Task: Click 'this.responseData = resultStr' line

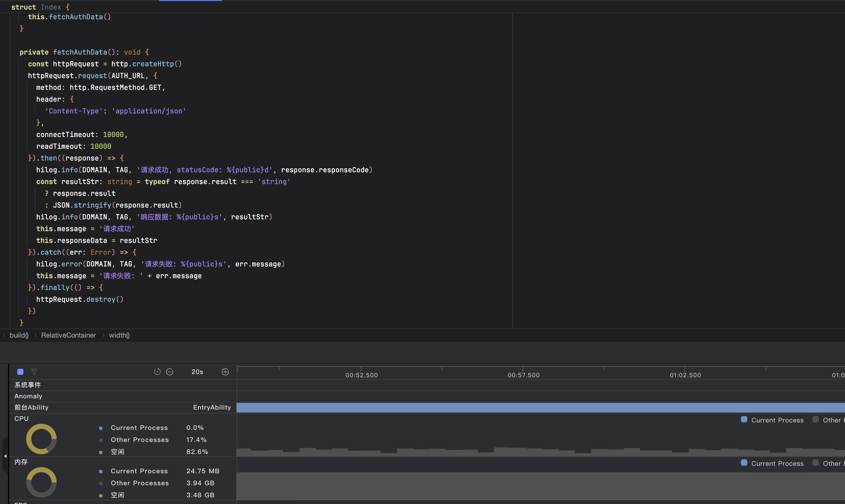Action: click(x=97, y=240)
